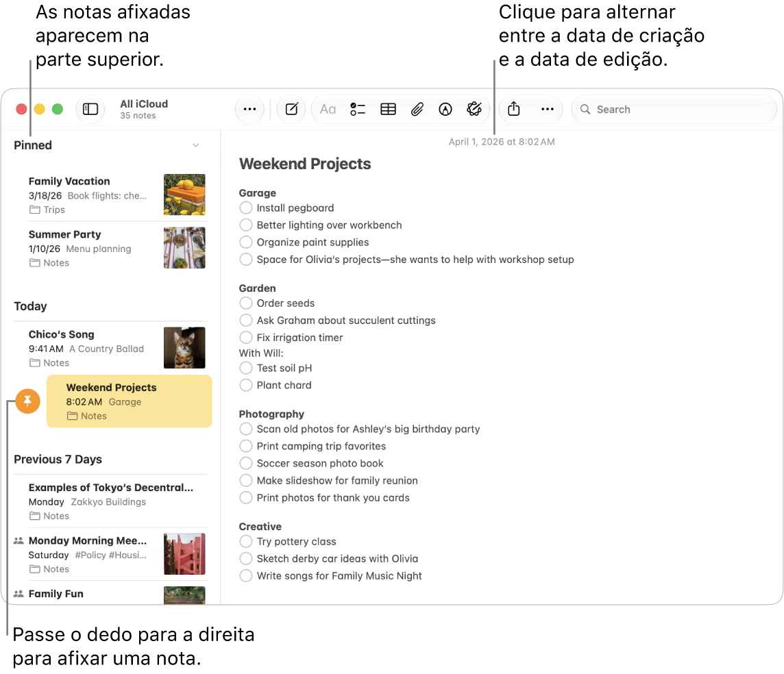Check off Plant chard
784x674 pixels.
pos(245,385)
